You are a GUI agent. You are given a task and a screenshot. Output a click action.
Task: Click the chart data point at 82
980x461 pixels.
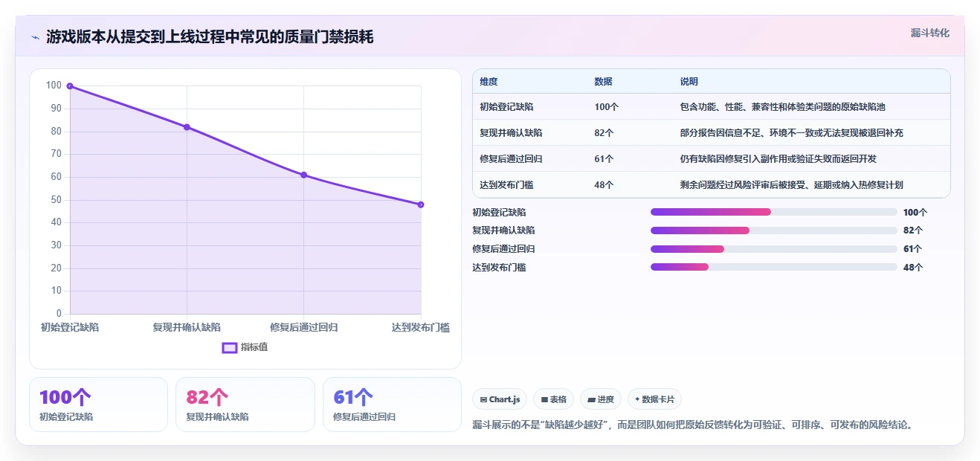187,127
